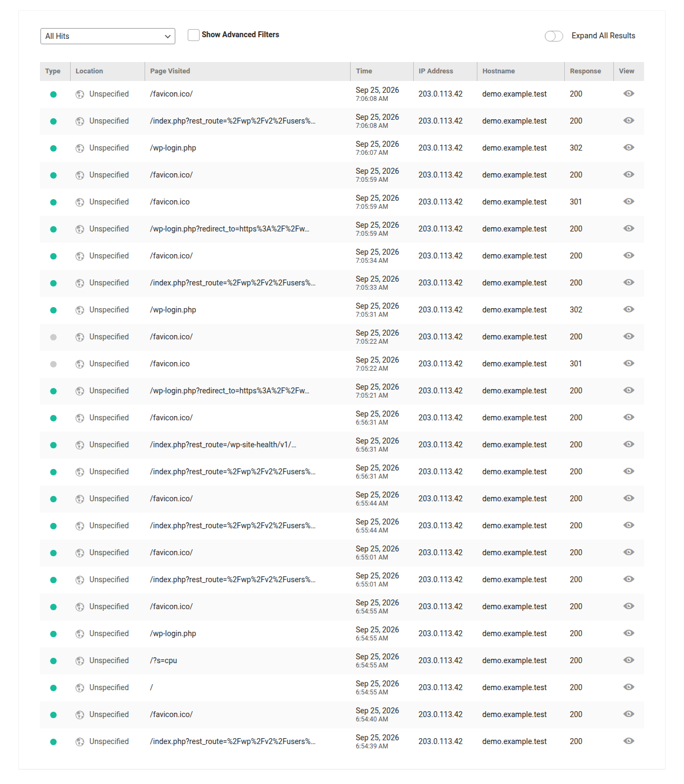This screenshot has height=784, width=684.
Task: Click eye icon for /favicon.ico/ hit at 6:55:01 AM
Action: point(628,552)
